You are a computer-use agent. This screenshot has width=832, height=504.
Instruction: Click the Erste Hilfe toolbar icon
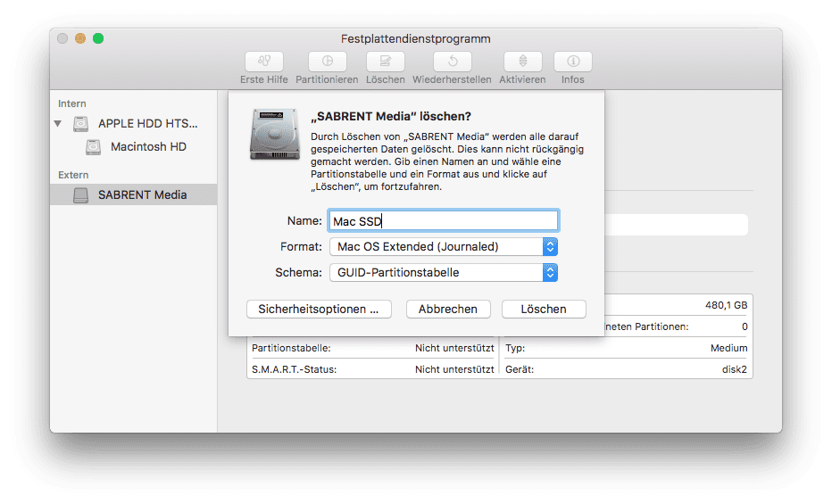click(264, 62)
